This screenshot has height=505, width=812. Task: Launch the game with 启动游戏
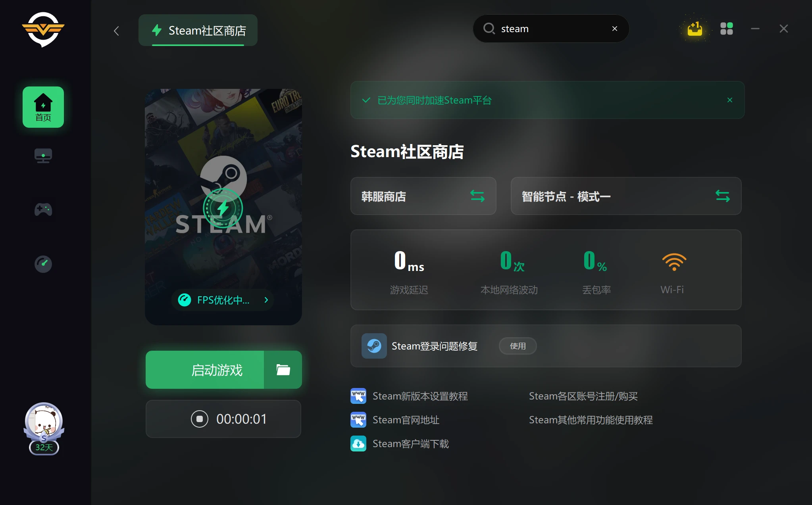(205, 370)
